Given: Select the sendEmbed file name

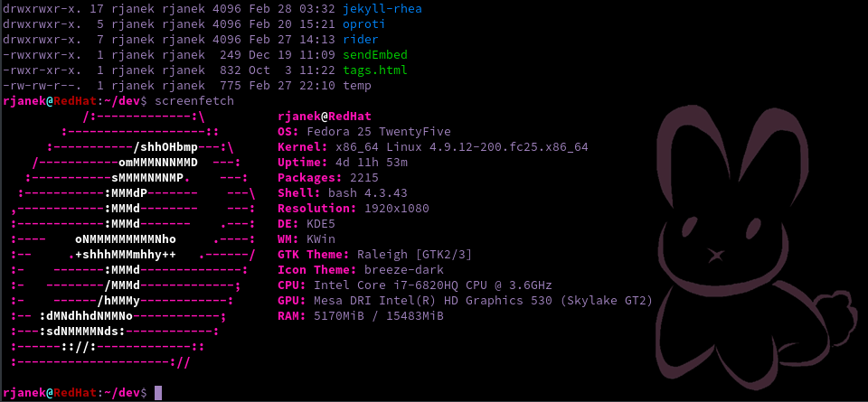Looking at the screenshot, I should 375,55.
